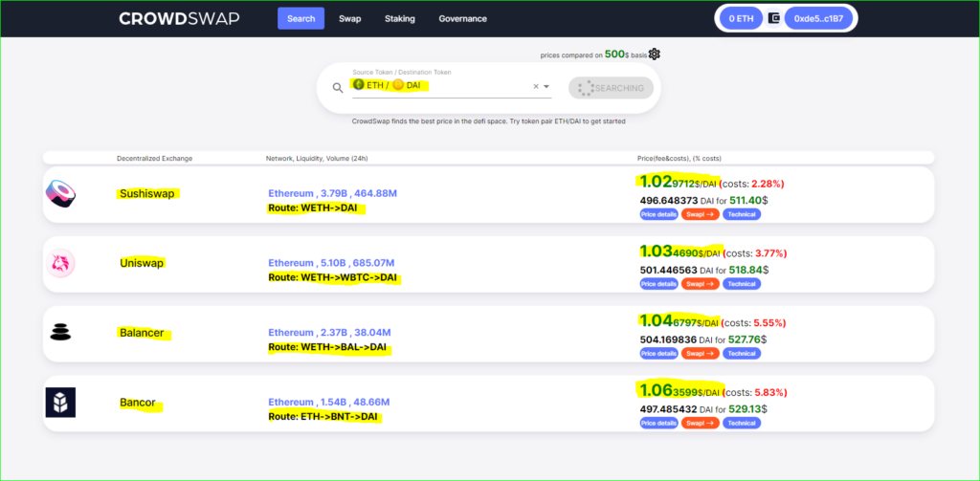Click Ethereum , 5.10B , 685.07M text
Viewport: 980px width, 481px height.
(x=331, y=263)
